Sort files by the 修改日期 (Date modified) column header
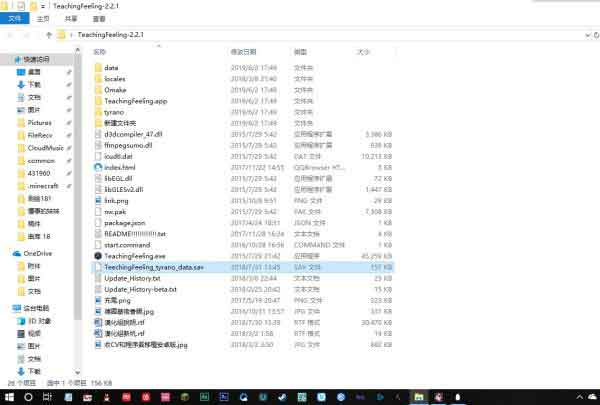Screen dimensions: 600x405 tap(243, 52)
